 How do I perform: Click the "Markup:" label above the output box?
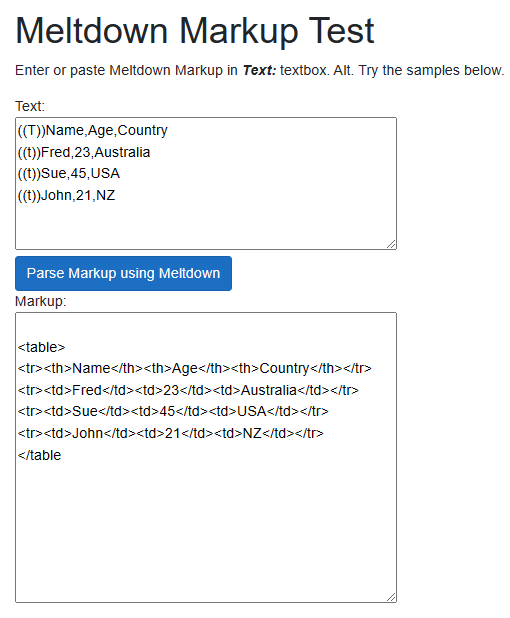point(41,301)
